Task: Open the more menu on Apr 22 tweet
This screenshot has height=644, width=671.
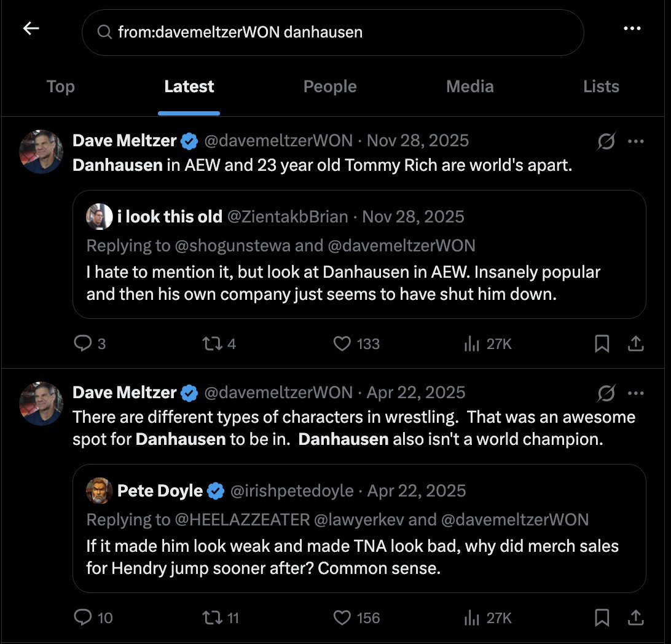Action: 635,393
